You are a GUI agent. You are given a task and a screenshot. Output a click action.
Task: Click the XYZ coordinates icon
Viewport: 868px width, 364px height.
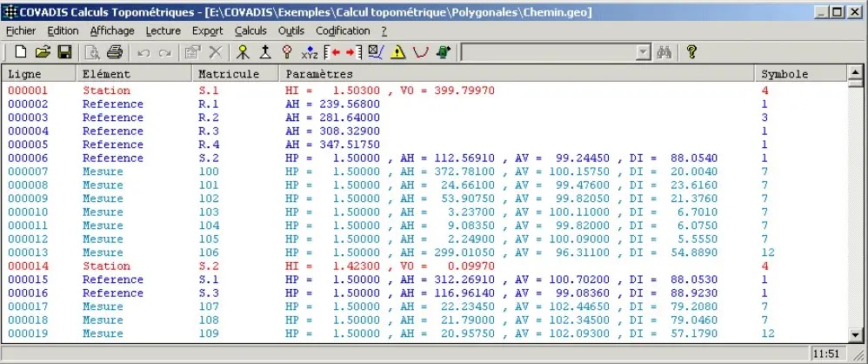[x=310, y=53]
